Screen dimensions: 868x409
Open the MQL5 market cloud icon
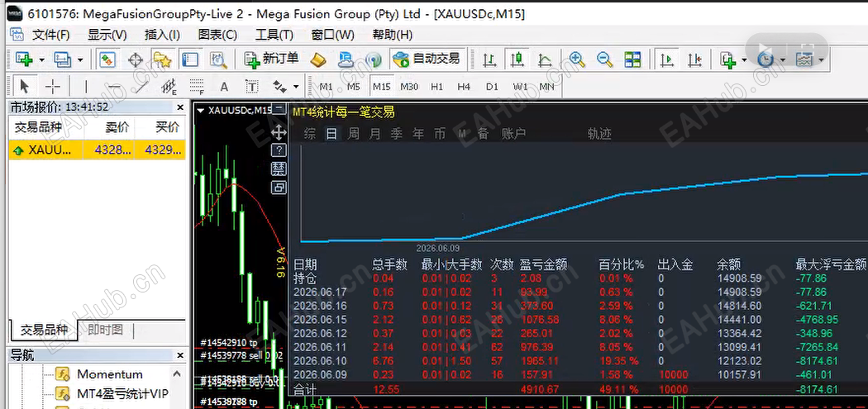point(346,59)
